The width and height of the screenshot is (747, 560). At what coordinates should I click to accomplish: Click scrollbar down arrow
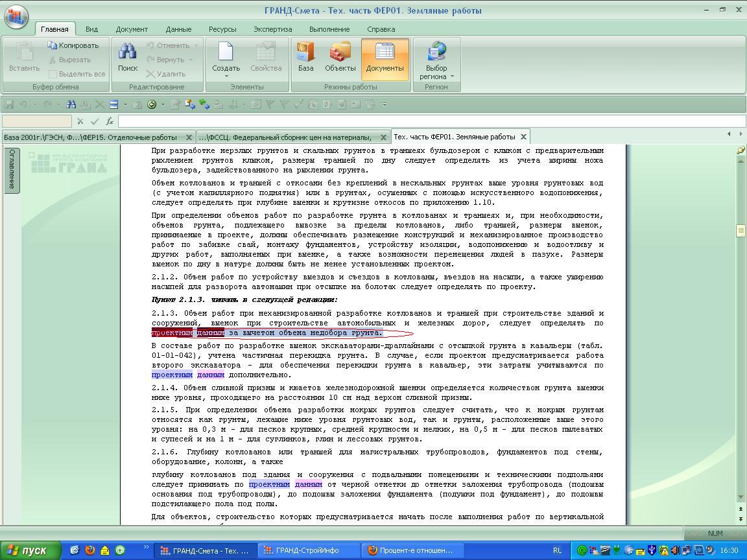[741, 498]
